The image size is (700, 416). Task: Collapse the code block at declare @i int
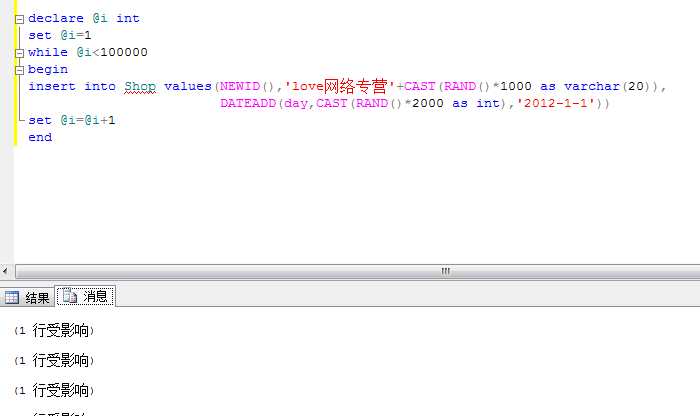pos(19,19)
